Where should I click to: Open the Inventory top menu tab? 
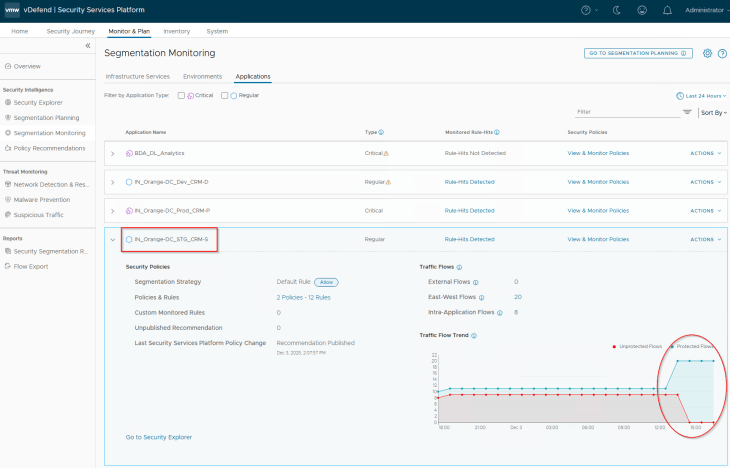coord(176,31)
